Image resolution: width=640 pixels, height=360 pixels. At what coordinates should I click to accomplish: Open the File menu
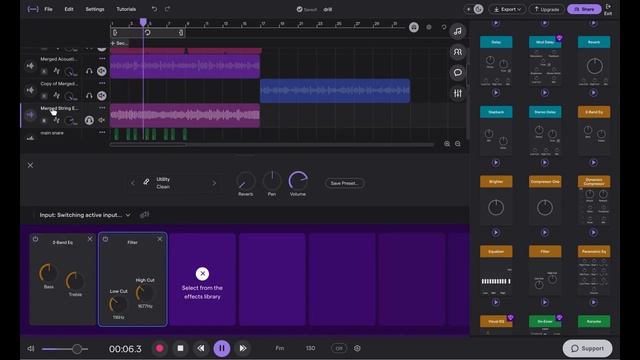tap(48, 9)
